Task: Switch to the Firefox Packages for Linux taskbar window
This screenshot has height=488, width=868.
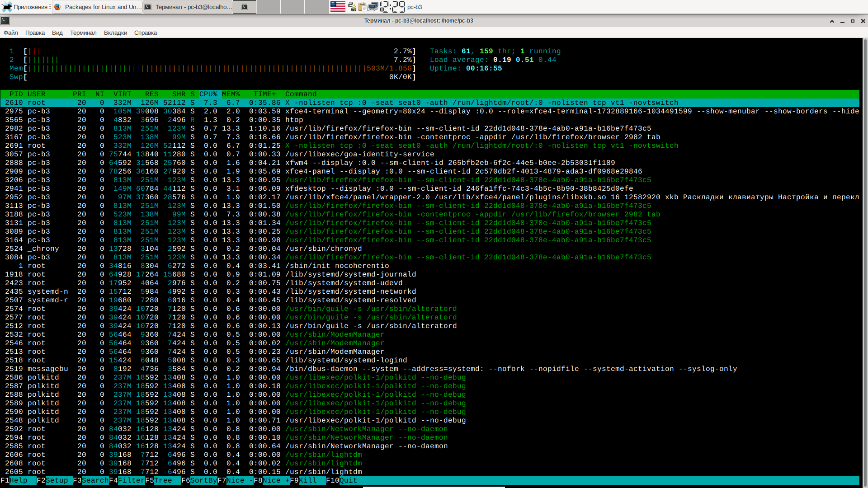Action: point(97,7)
